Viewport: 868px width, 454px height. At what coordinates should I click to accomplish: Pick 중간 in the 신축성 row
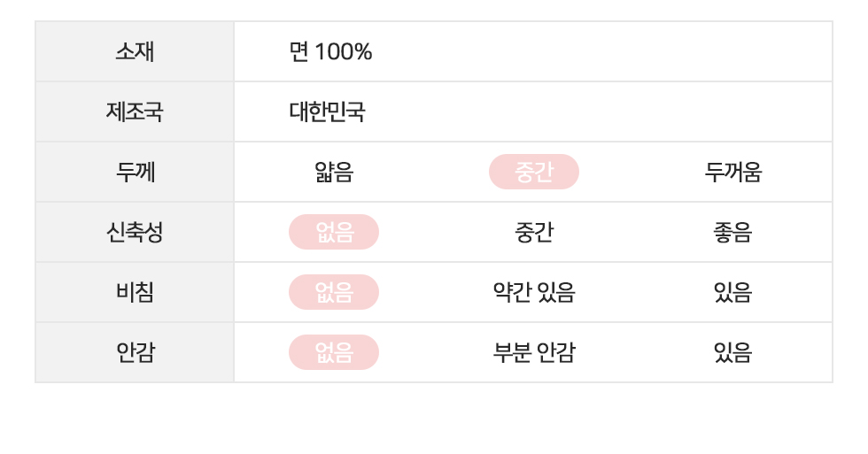pos(533,232)
